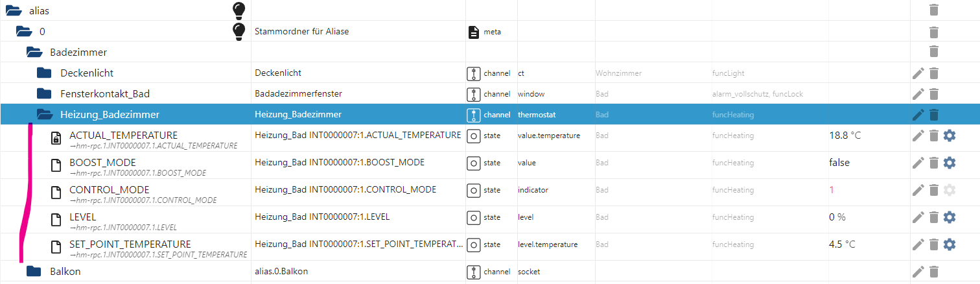Click the alias.0.Balkon name cell
The width and height of the screenshot is (980, 284).
click(281, 272)
